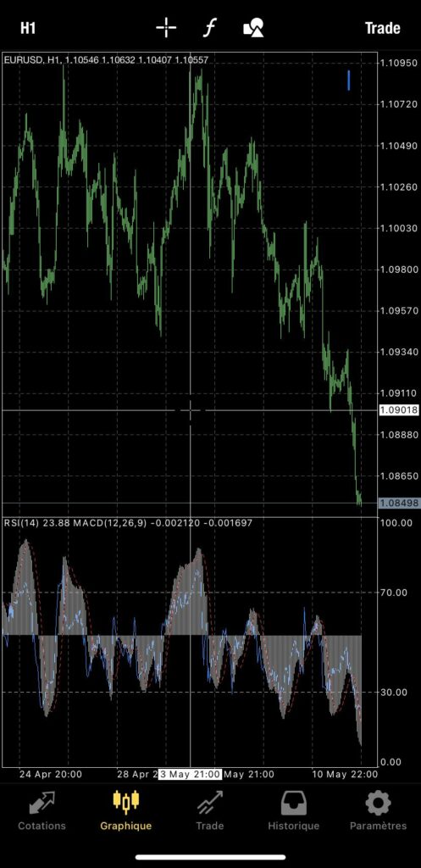This screenshot has width=421, height=868.
Task: Switch to the Cotations tab
Action: tap(42, 810)
